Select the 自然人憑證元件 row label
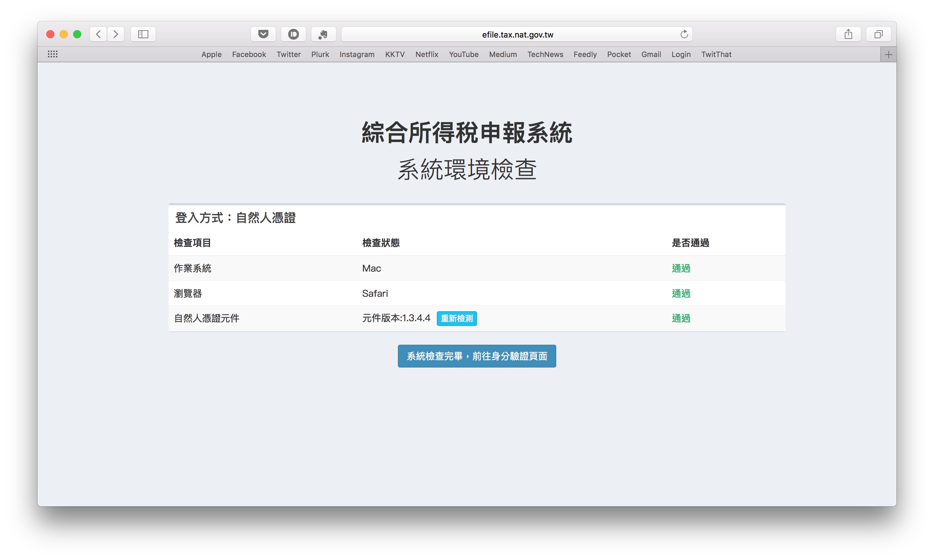 click(207, 318)
